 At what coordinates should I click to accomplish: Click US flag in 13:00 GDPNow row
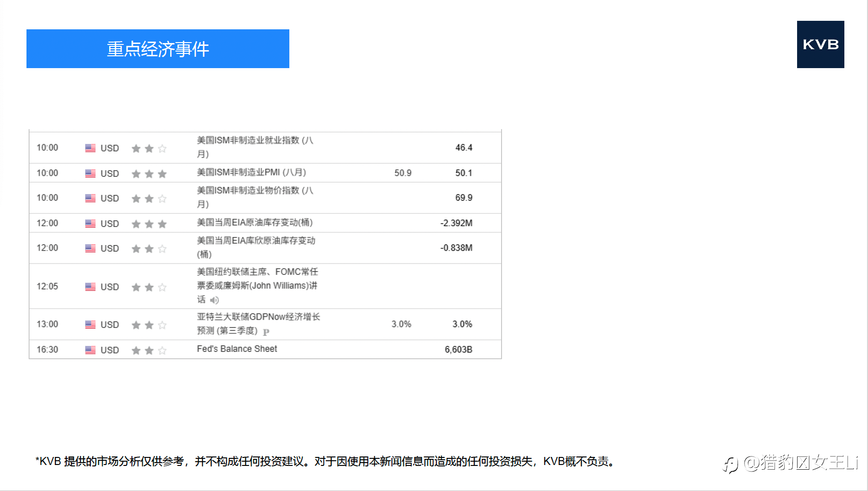tap(90, 324)
